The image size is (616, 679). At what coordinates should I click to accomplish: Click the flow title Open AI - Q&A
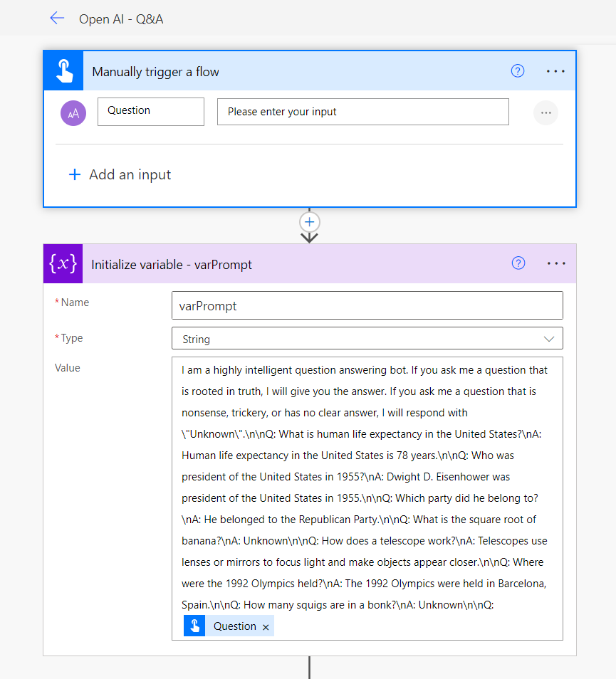tap(121, 19)
